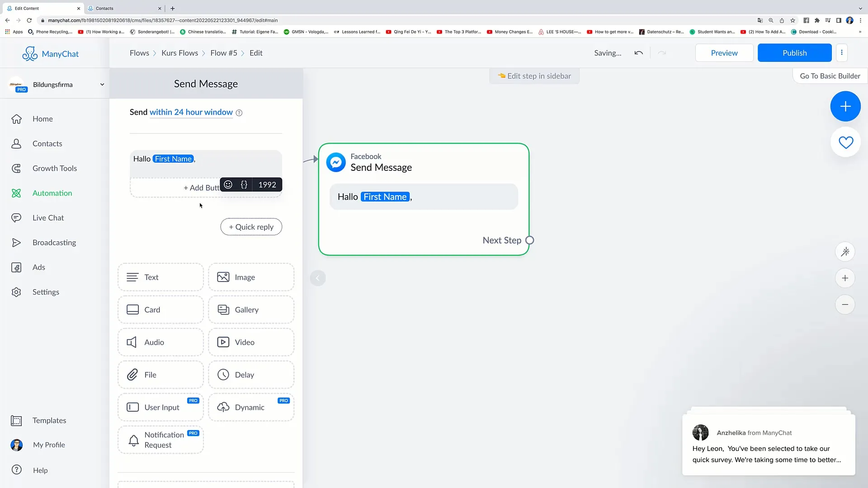
Task: Click the Flows breadcrumb
Action: pos(139,53)
